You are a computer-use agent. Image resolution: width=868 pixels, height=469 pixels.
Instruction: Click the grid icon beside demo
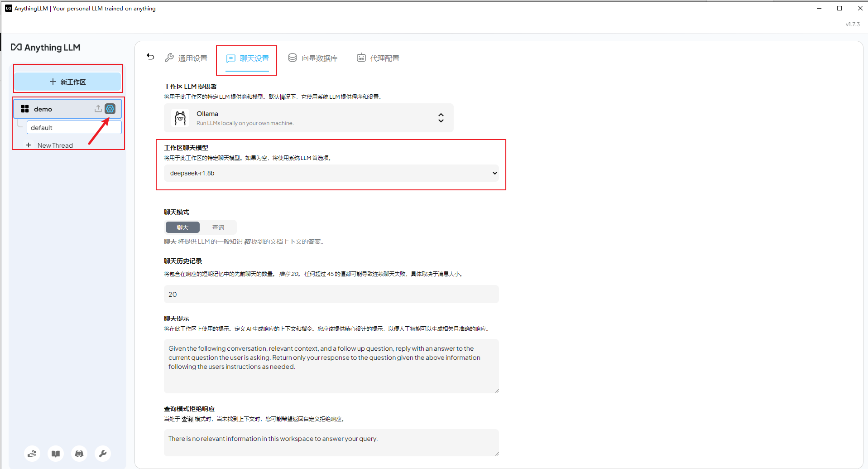(25, 109)
